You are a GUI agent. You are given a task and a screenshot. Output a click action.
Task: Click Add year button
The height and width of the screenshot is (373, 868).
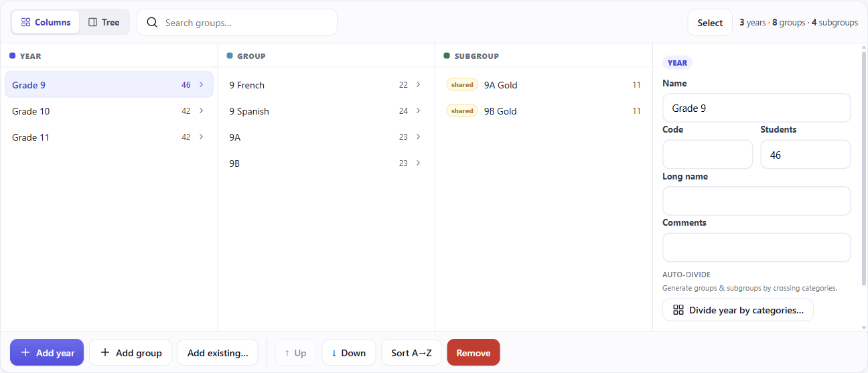pos(47,352)
